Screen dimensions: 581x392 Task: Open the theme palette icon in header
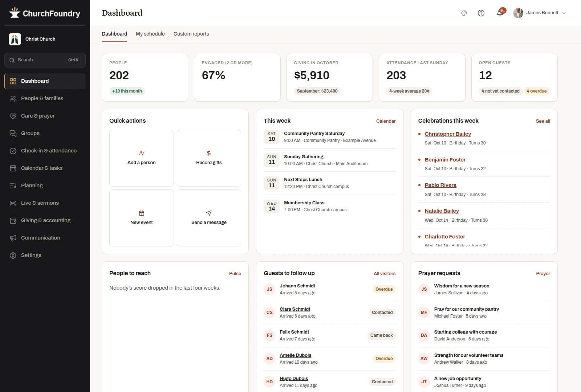point(464,13)
